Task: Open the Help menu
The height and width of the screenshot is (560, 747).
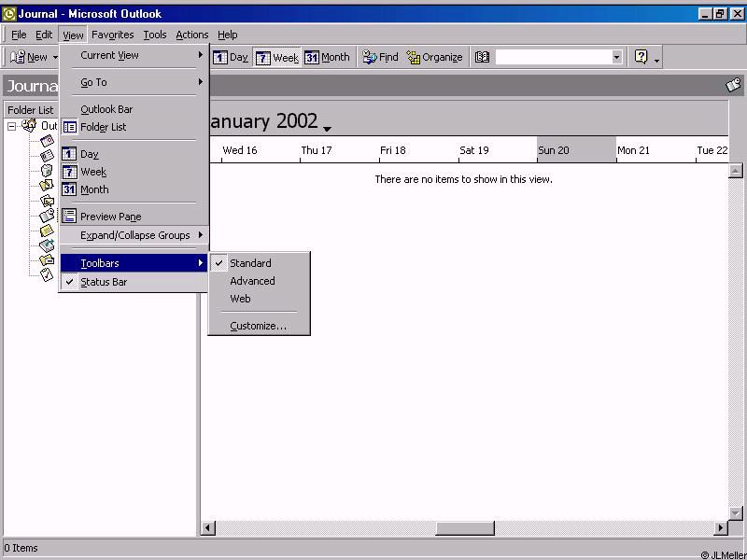Action: click(x=227, y=35)
